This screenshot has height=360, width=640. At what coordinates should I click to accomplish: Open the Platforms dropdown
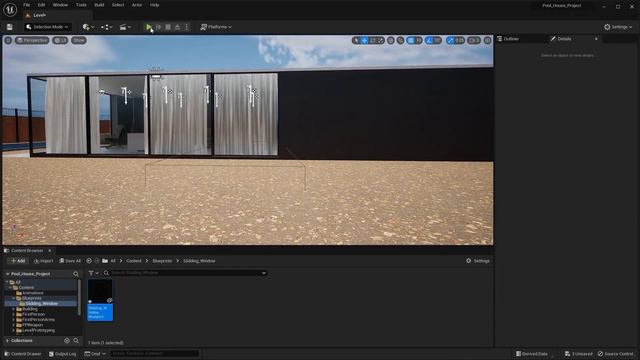click(216, 27)
